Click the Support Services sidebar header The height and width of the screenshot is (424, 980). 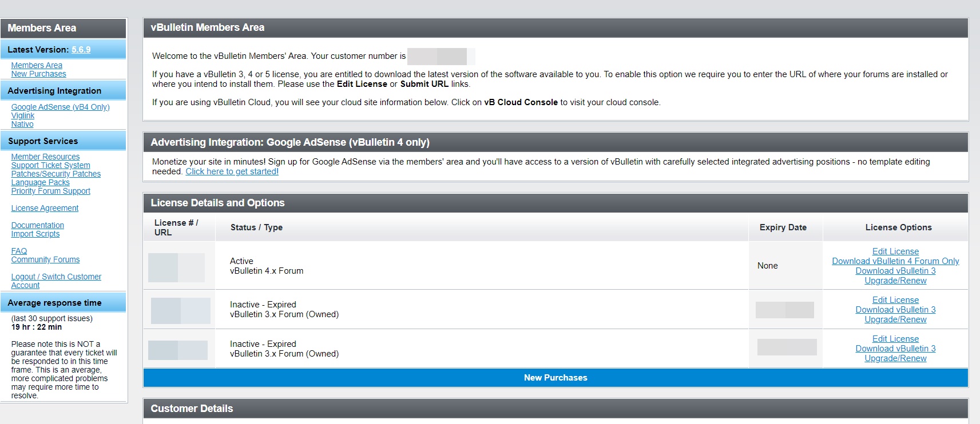coord(63,141)
